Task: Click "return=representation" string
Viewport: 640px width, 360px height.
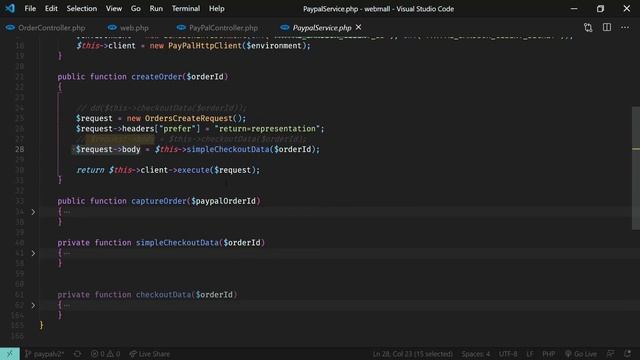Action: coord(267,129)
